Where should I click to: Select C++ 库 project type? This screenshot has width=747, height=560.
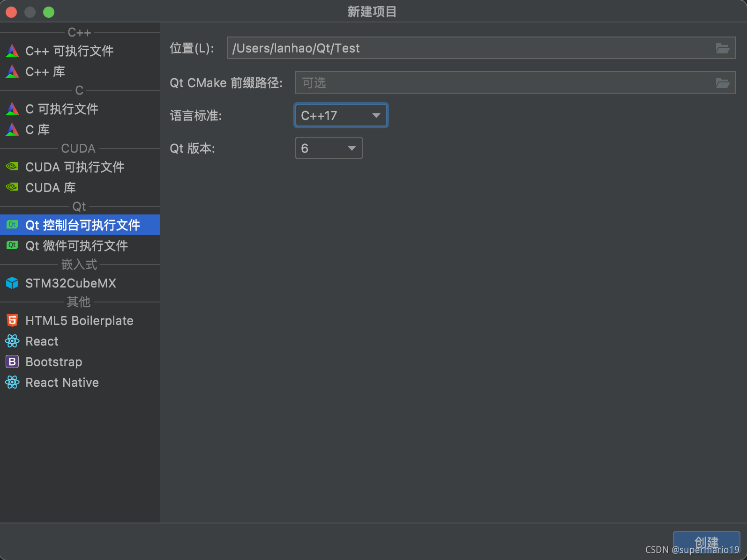click(x=80, y=71)
